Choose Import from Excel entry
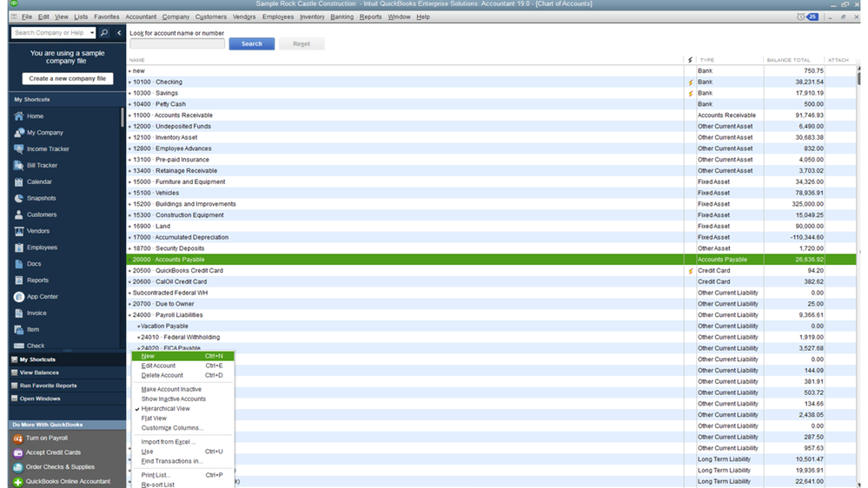 point(169,442)
